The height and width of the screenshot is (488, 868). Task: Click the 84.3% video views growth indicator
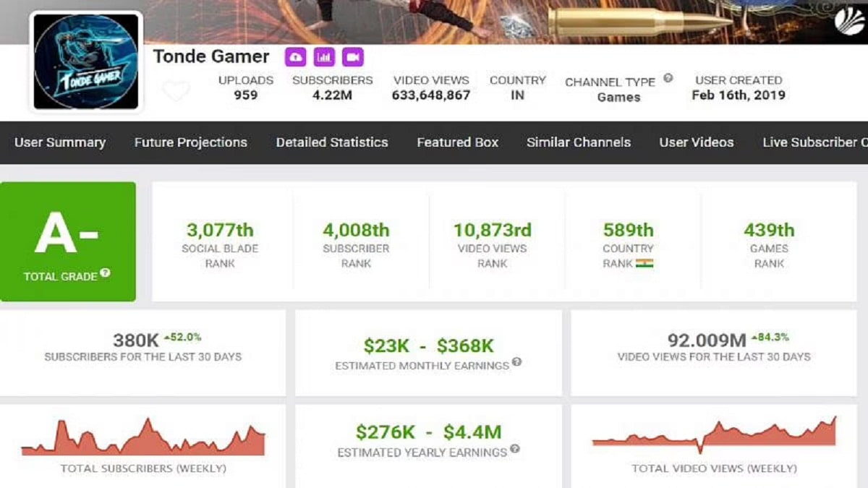(770, 337)
